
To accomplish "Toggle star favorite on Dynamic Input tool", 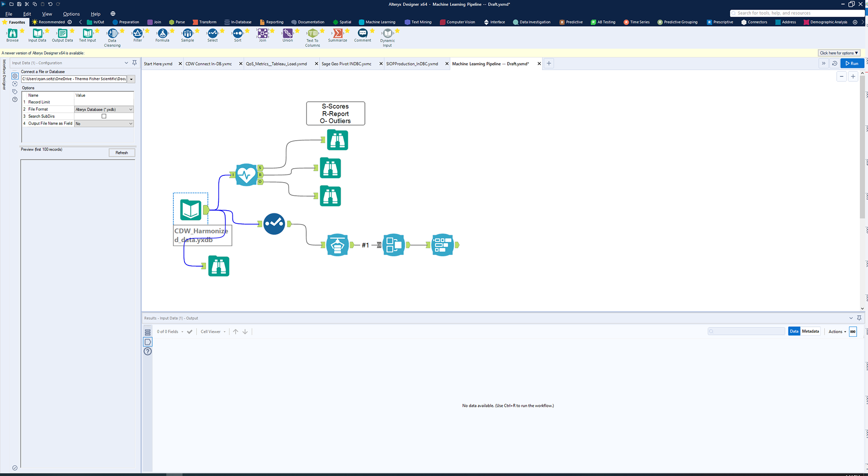I will click(397, 31).
